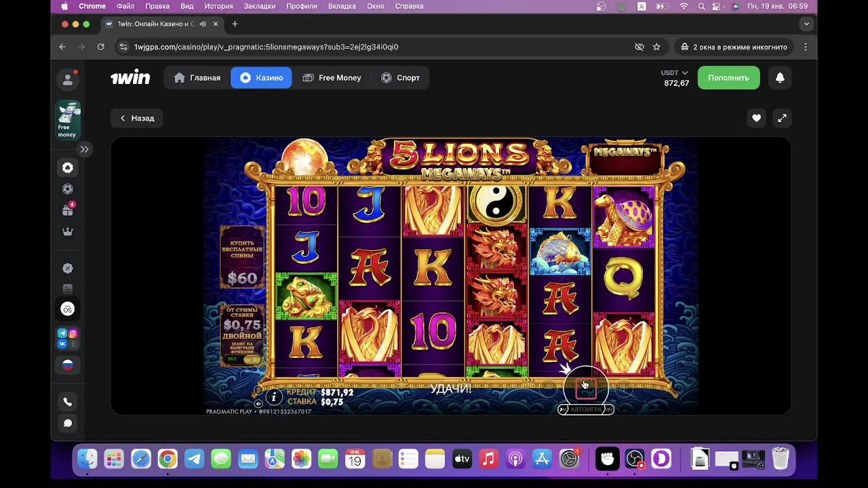This screenshot has height=488, width=868.
Task: Open Telegram from the dock
Action: (x=194, y=459)
